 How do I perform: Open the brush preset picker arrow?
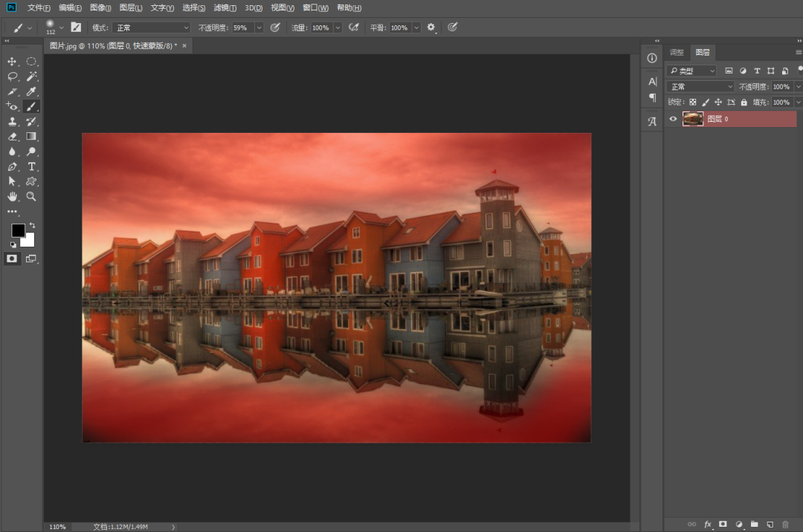click(62, 27)
